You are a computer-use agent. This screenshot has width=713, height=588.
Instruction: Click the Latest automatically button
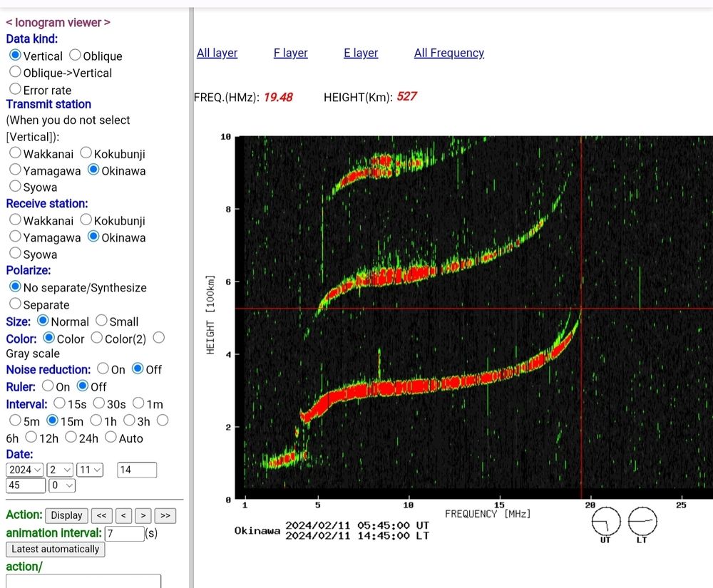[x=55, y=549]
